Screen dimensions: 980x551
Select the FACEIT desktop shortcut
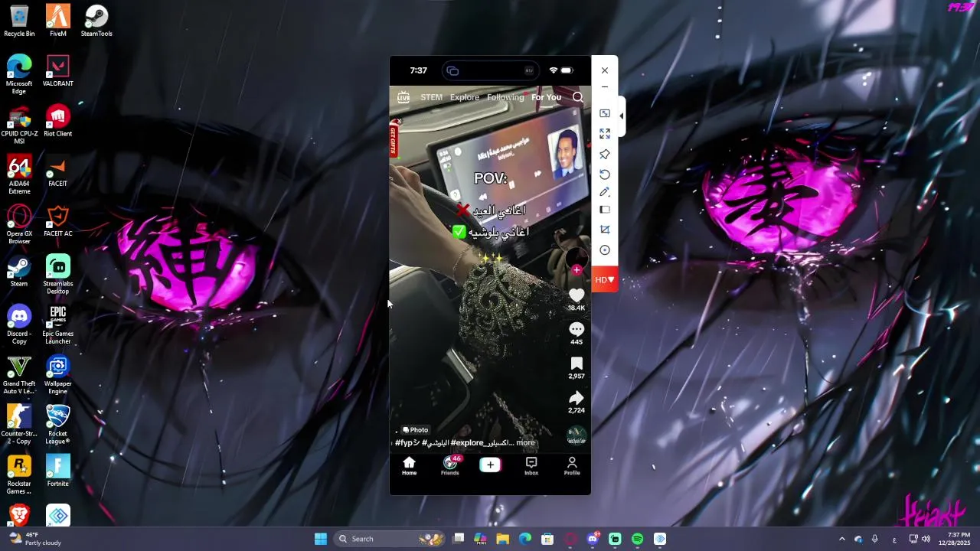point(57,171)
